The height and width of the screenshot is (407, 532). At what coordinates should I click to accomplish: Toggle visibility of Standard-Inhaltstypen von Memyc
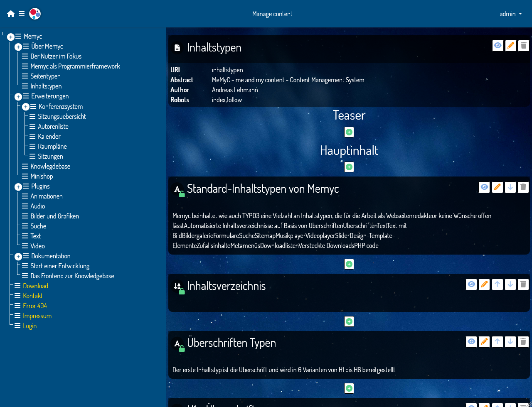484,187
